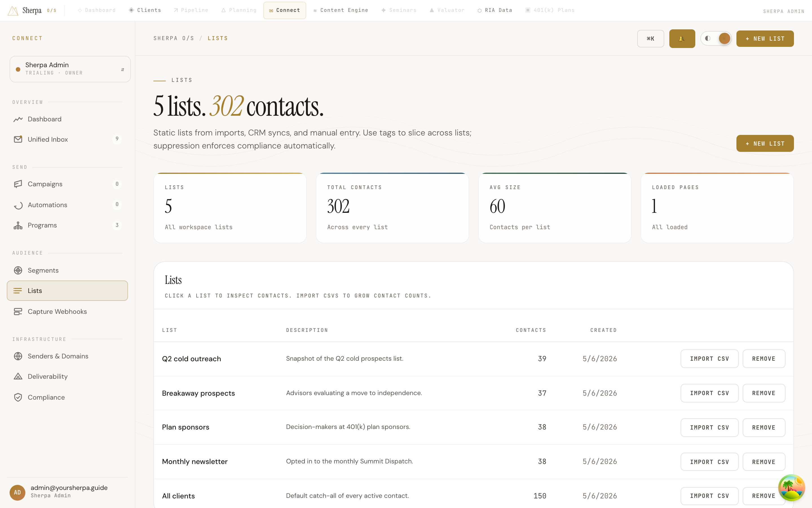
Task: Import CSV for Monthly newsletter
Action: 709,462
